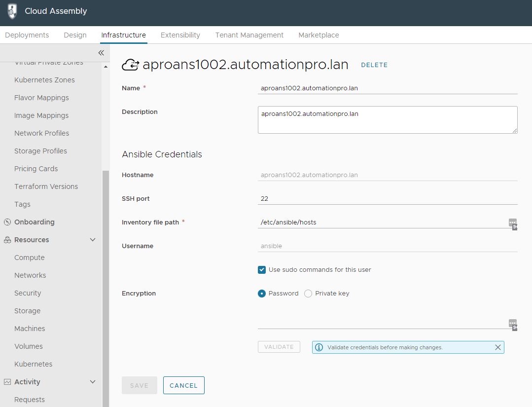Open Machines under Resources

(30, 329)
